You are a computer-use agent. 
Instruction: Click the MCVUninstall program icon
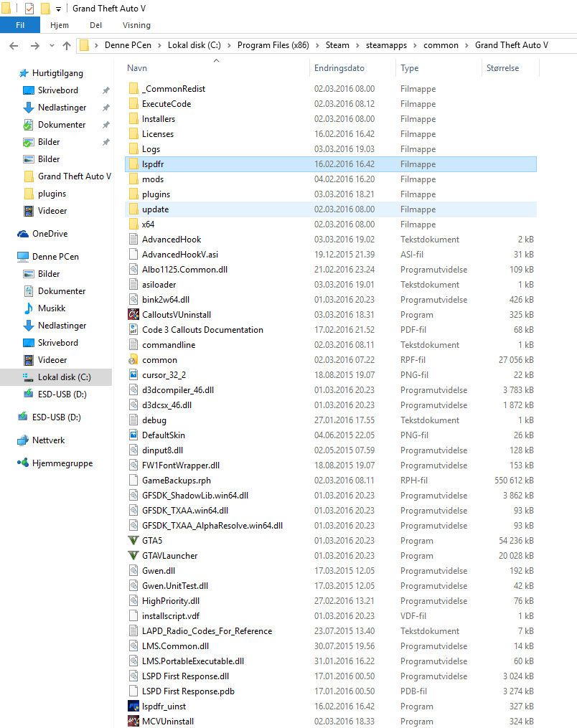coord(133,722)
